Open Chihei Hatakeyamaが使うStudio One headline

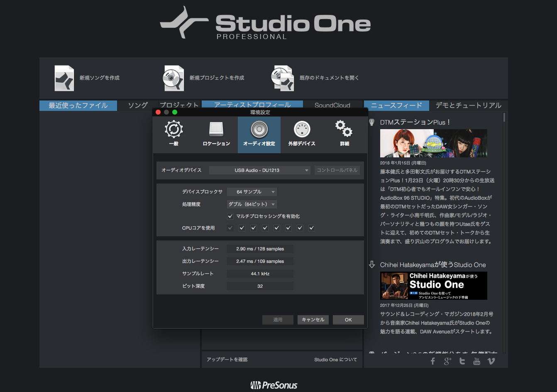[x=433, y=265]
